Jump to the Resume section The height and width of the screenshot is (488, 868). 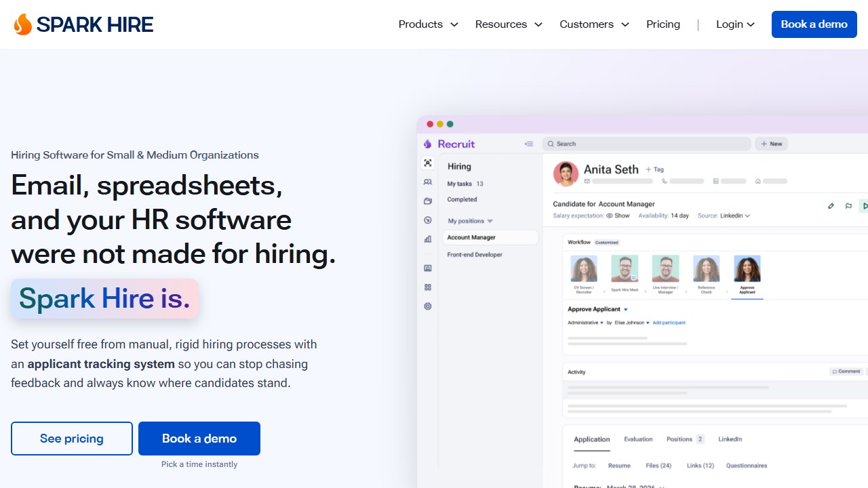pos(619,466)
